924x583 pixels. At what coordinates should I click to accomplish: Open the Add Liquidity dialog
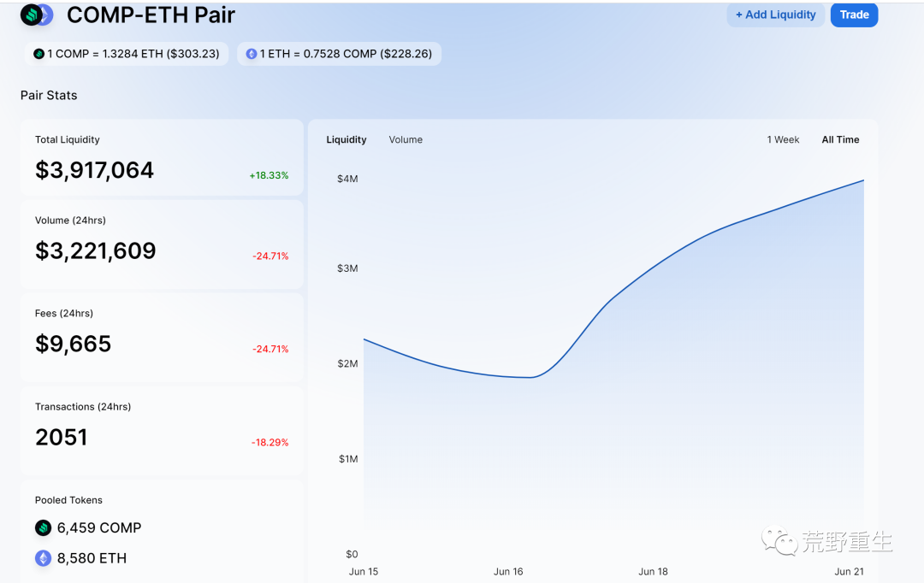point(775,15)
